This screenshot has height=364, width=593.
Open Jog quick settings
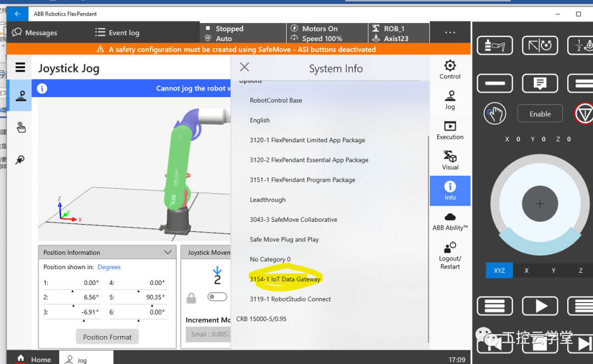(450, 100)
